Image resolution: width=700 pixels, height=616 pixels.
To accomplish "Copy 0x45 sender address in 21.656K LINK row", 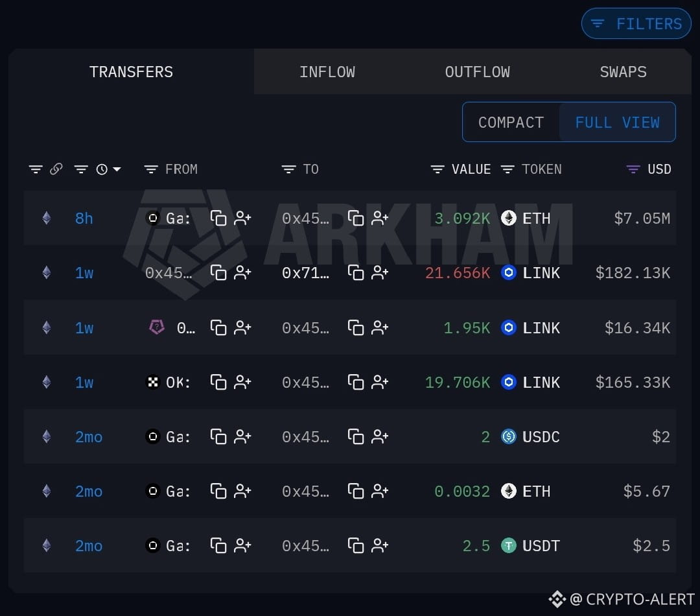I will [218, 272].
